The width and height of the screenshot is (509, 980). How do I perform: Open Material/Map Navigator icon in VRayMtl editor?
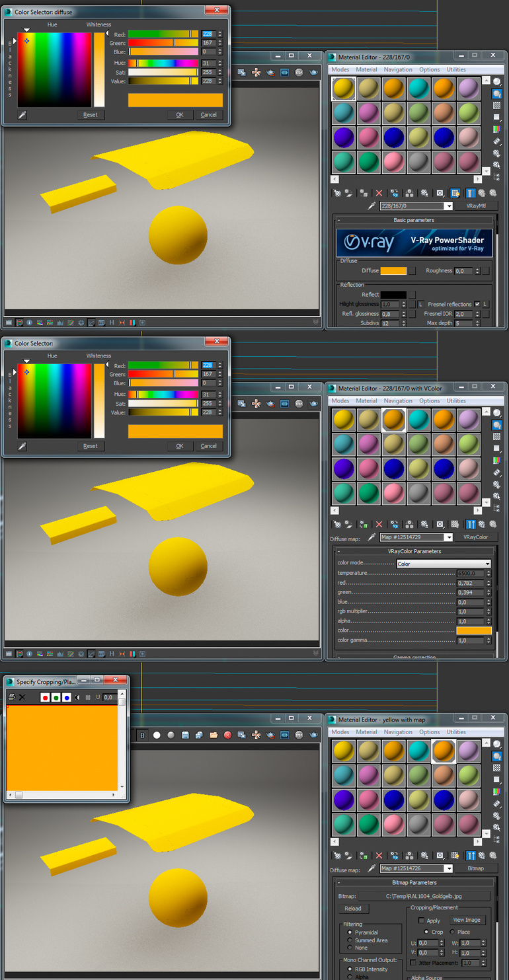pyautogui.click(x=497, y=177)
